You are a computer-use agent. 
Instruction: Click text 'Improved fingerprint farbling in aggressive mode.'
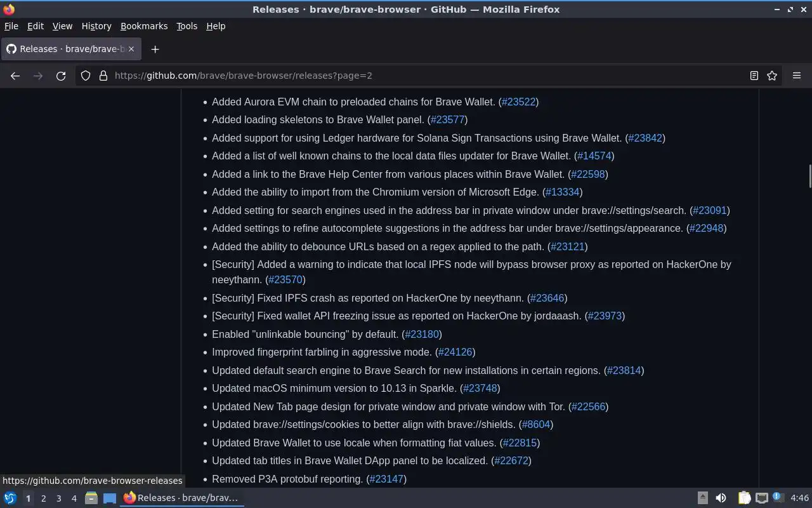pos(322,352)
